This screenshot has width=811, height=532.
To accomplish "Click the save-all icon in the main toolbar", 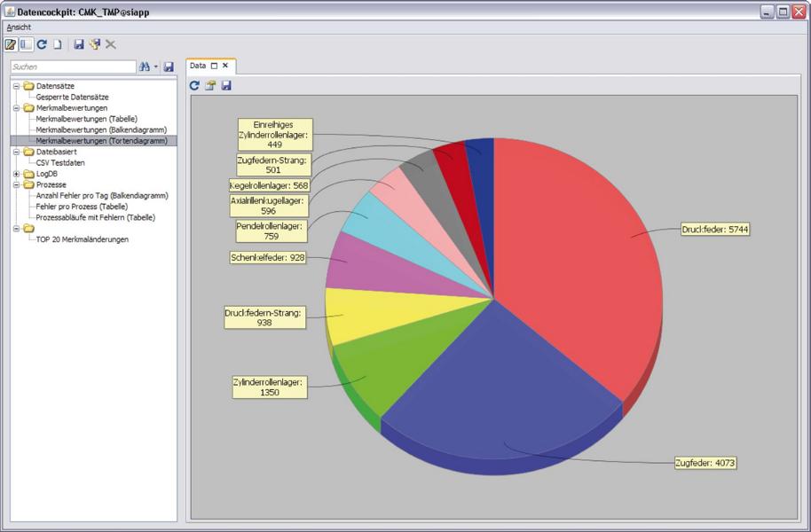I will point(95,44).
